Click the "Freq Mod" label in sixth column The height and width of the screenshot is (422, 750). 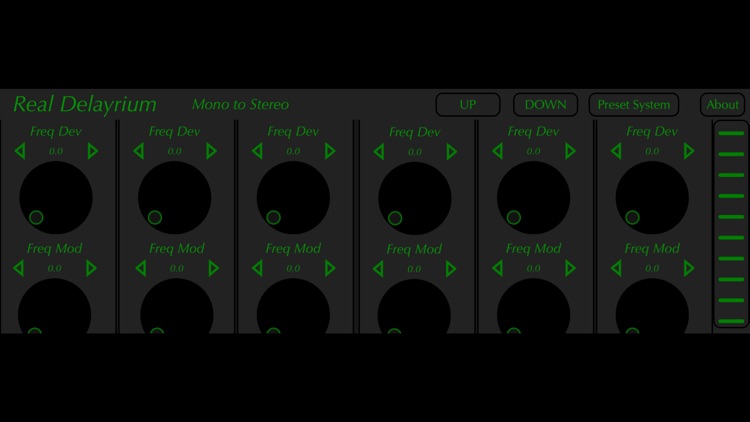[x=652, y=249]
